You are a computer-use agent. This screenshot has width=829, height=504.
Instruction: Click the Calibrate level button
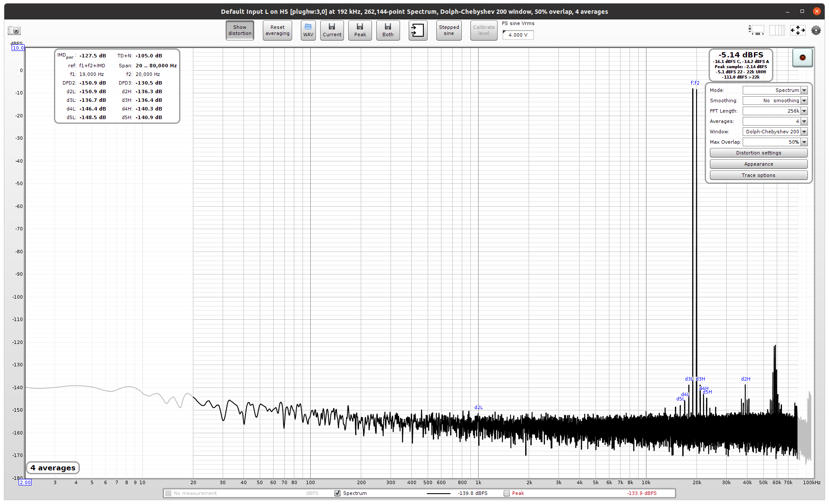click(484, 30)
